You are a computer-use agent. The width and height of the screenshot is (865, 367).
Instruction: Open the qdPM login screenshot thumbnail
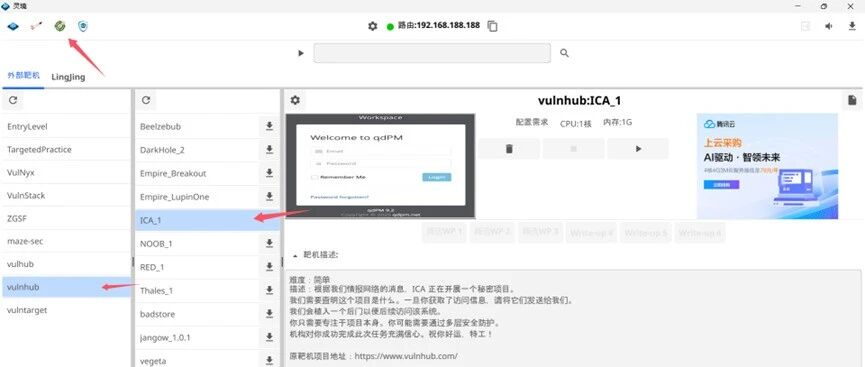[380, 166]
